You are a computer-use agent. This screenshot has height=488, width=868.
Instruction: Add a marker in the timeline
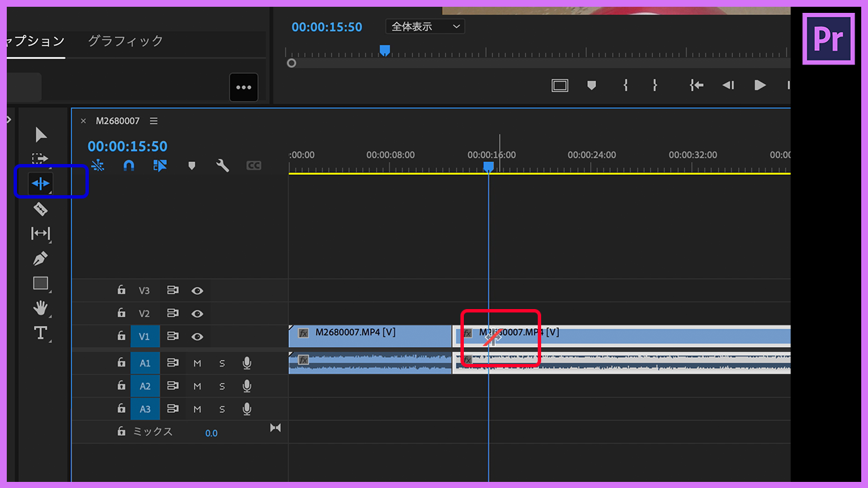tap(191, 165)
